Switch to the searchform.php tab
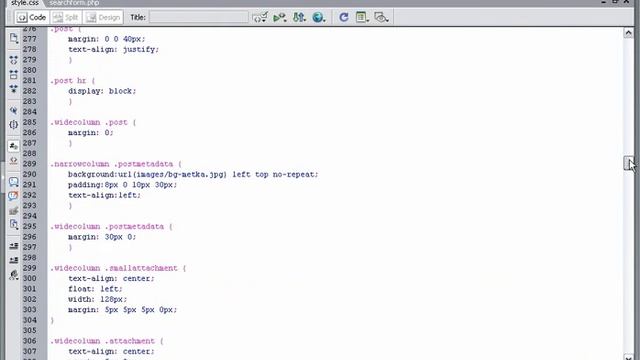 pos(74,3)
